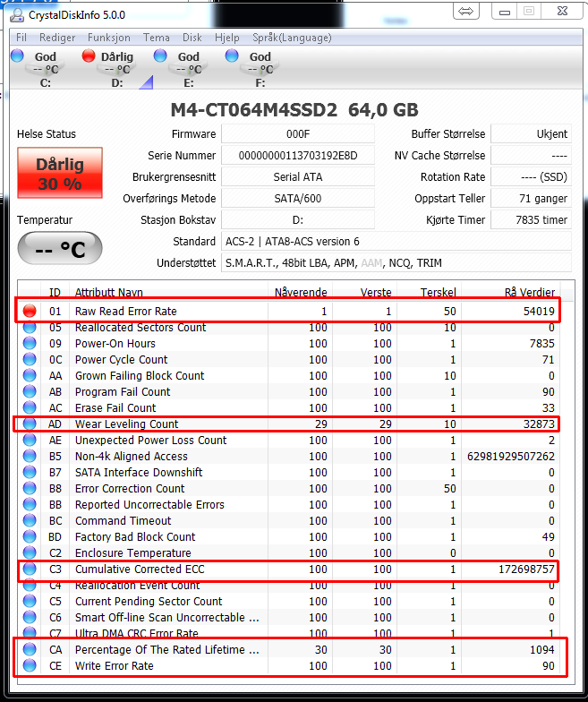Open the Tema menu
The image size is (588, 702).
(x=156, y=38)
